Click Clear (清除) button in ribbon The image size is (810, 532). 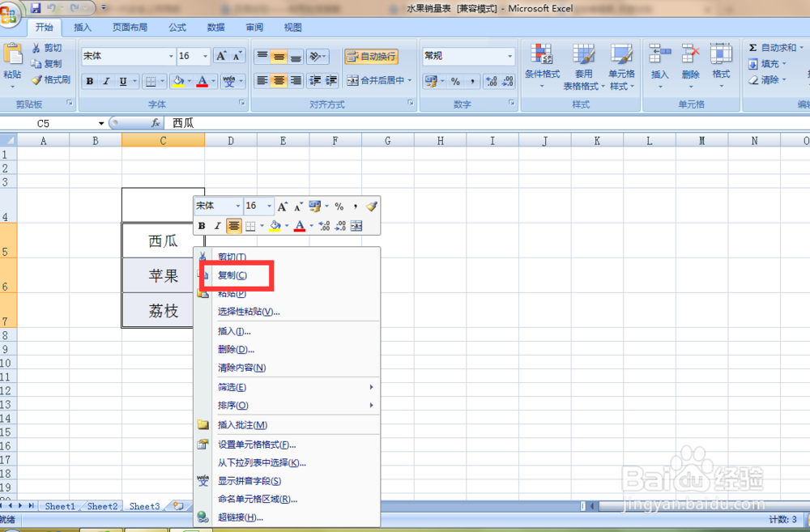pyautogui.click(x=767, y=79)
